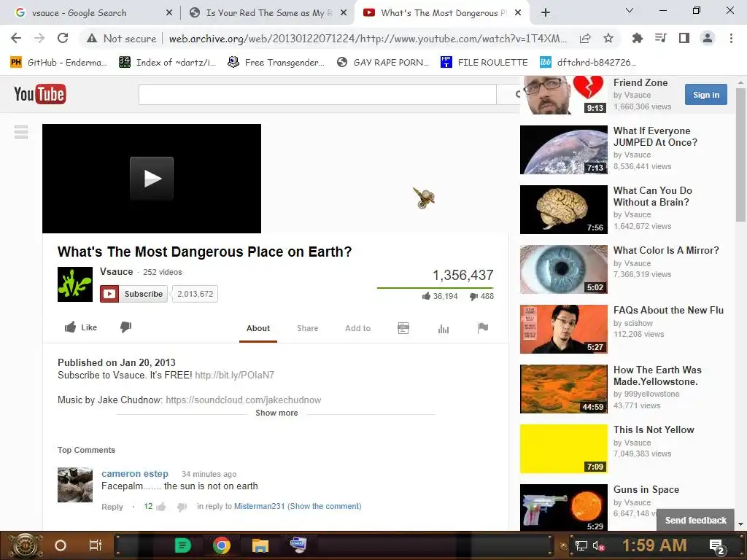Open File Explorer from the taskbar
The width and height of the screenshot is (747, 560).
(260, 545)
